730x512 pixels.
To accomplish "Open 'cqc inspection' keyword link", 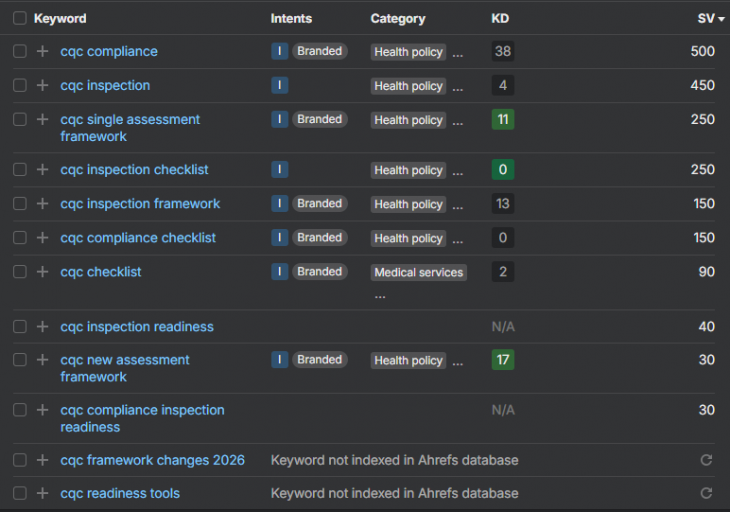I will coord(105,85).
